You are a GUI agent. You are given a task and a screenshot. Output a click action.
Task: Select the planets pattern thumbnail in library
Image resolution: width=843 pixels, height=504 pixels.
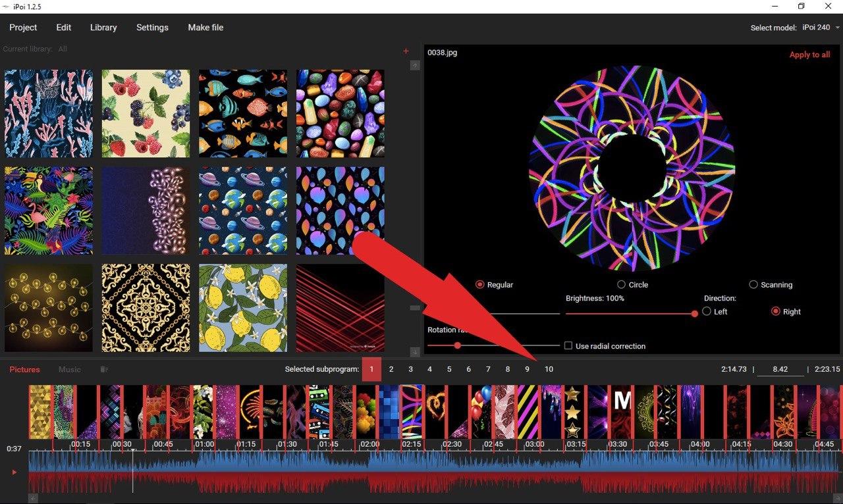(x=243, y=211)
